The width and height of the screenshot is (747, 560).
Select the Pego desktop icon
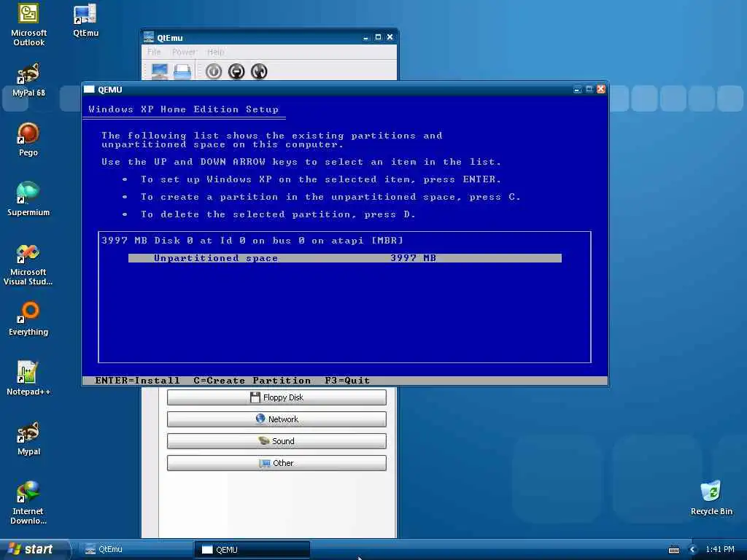pos(28,139)
